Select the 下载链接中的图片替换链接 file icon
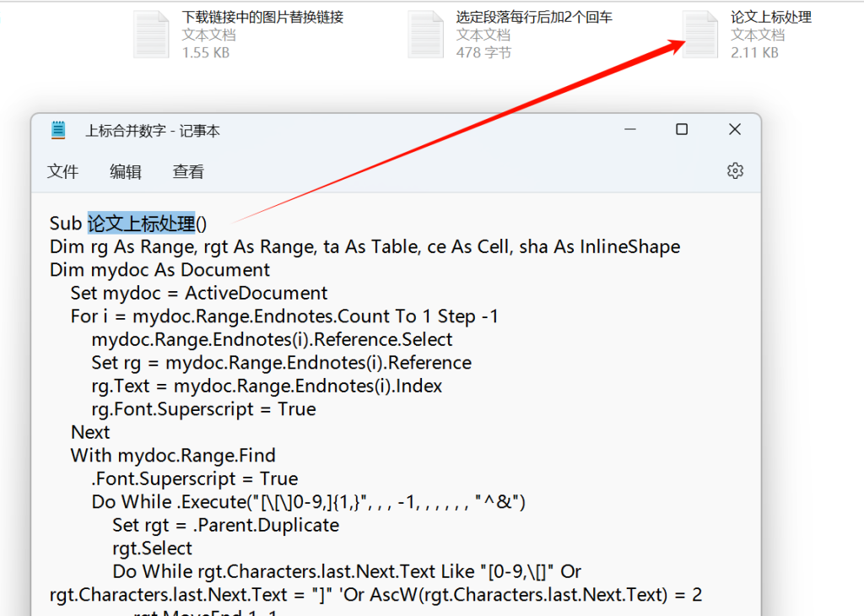The height and width of the screenshot is (616, 864). tap(152, 35)
